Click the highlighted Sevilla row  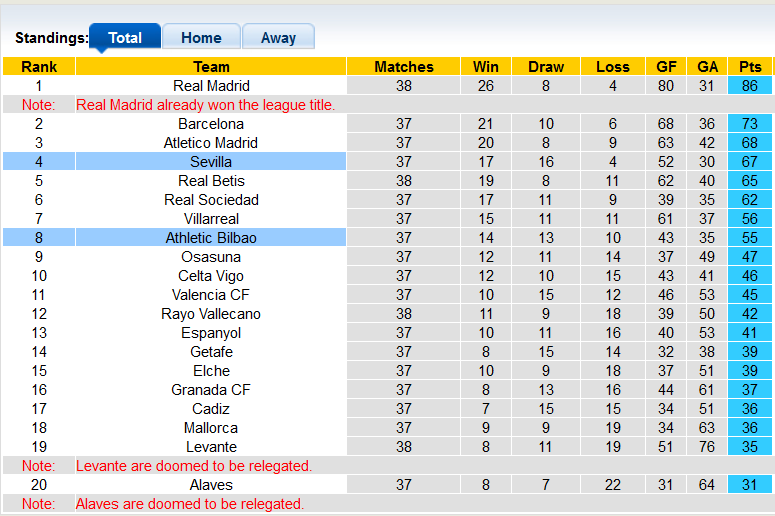pyautogui.click(x=211, y=162)
